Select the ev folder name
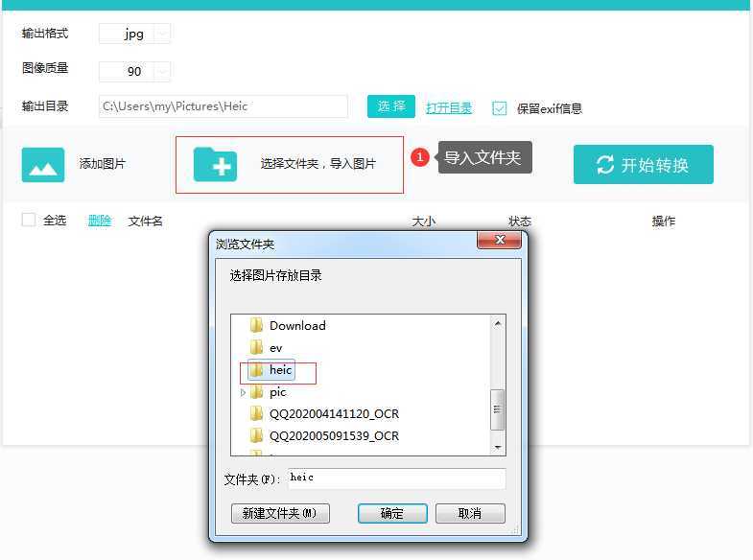 [275, 348]
